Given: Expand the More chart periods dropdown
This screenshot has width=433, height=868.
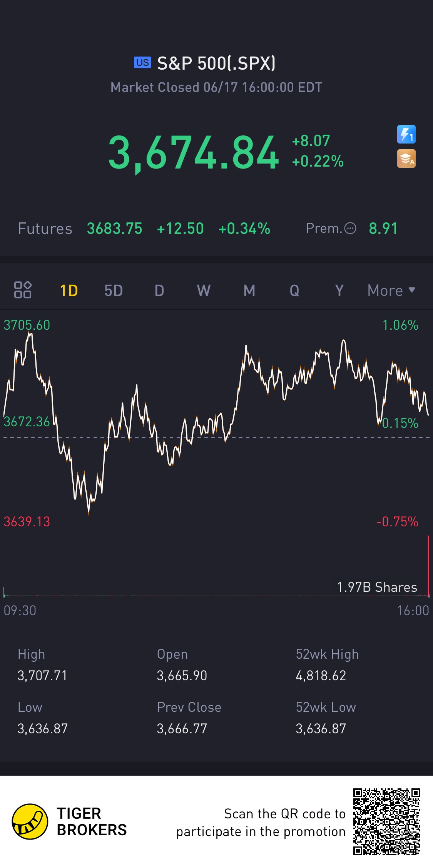Looking at the screenshot, I should (x=391, y=290).
